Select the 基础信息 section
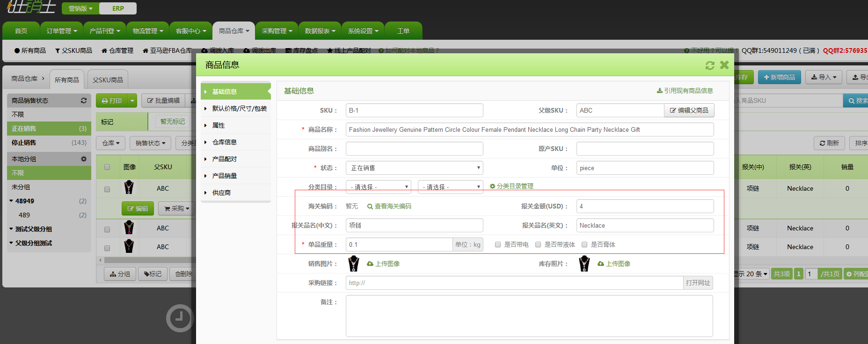This screenshot has width=868, height=344. [236, 92]
